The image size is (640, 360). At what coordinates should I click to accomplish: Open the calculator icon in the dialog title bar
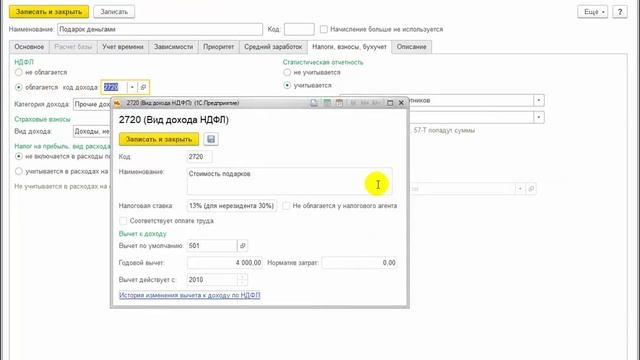[x=327, y=103]
